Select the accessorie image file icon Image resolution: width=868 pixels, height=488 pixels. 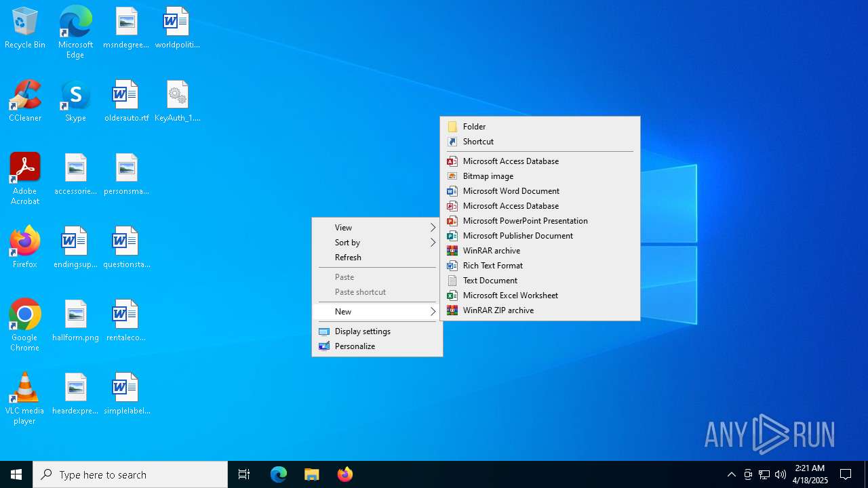(75, 175)
